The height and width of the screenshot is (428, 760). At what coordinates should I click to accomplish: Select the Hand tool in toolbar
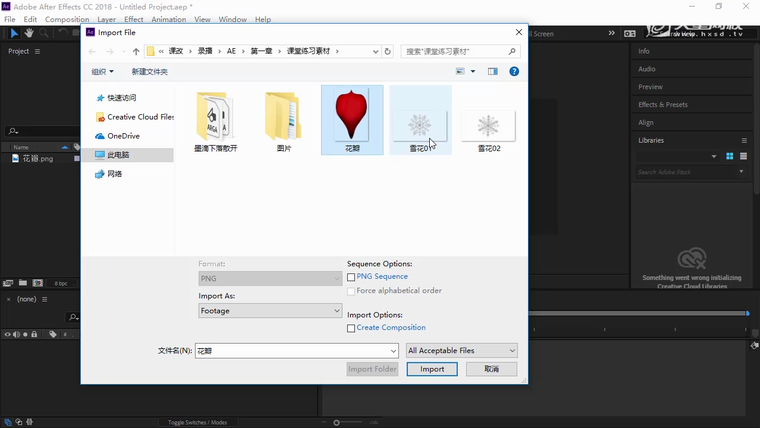[x=29, y=33]
